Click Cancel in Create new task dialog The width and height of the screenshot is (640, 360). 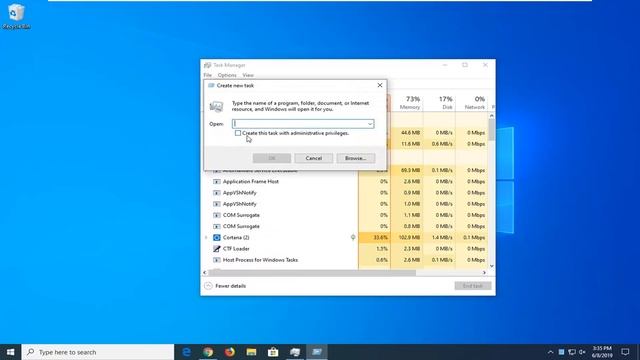[313, 158]
